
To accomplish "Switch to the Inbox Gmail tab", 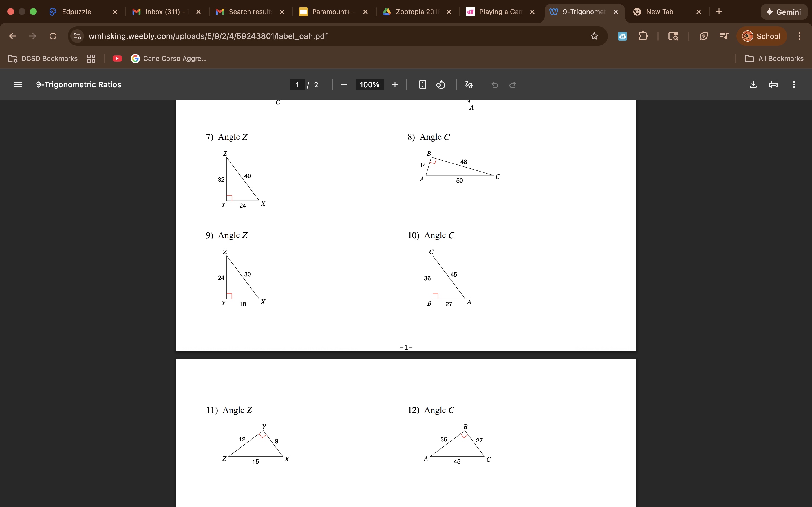I will pos(161,12).
